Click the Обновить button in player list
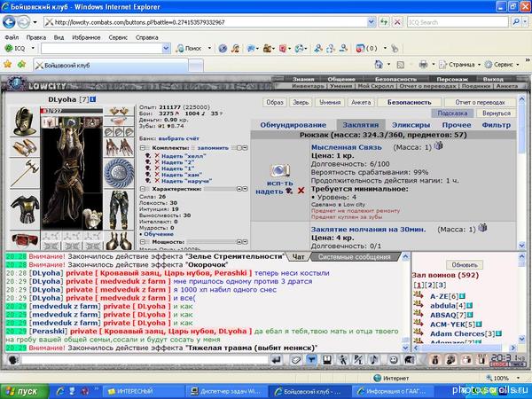Viewport: 532px width, 399px height. pyautogui.click(x=465, y=264)
